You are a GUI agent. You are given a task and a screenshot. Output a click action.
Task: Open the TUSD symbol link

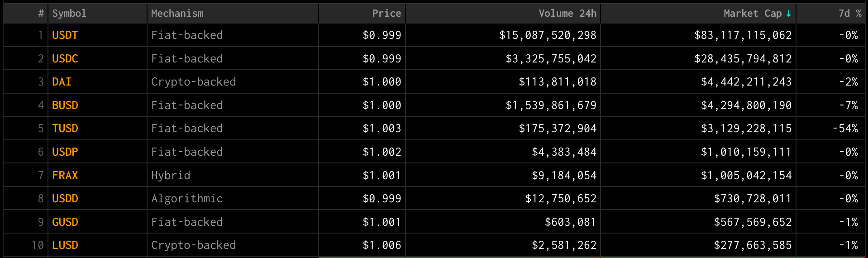(65, 129)
